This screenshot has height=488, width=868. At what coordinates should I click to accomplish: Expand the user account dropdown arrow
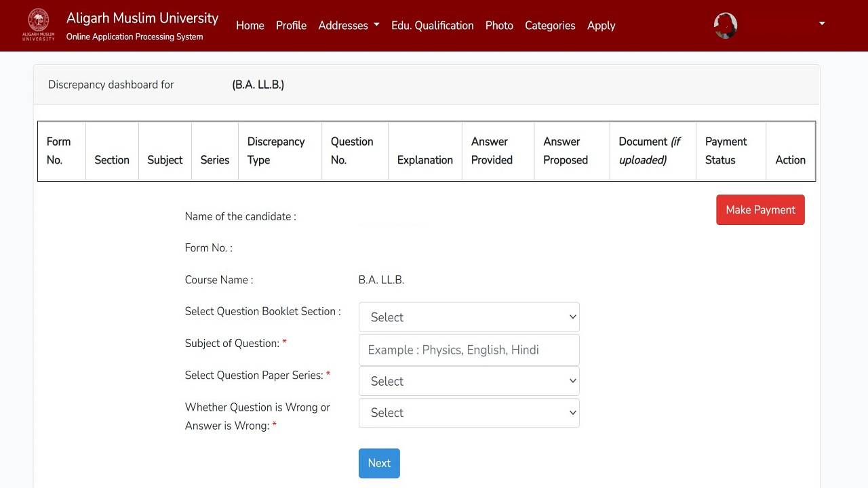click(x=822, y=24)
